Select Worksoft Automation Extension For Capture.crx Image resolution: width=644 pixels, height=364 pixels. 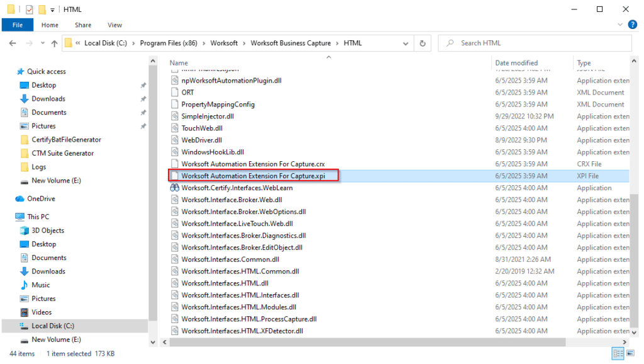click(x=253, y=164)
